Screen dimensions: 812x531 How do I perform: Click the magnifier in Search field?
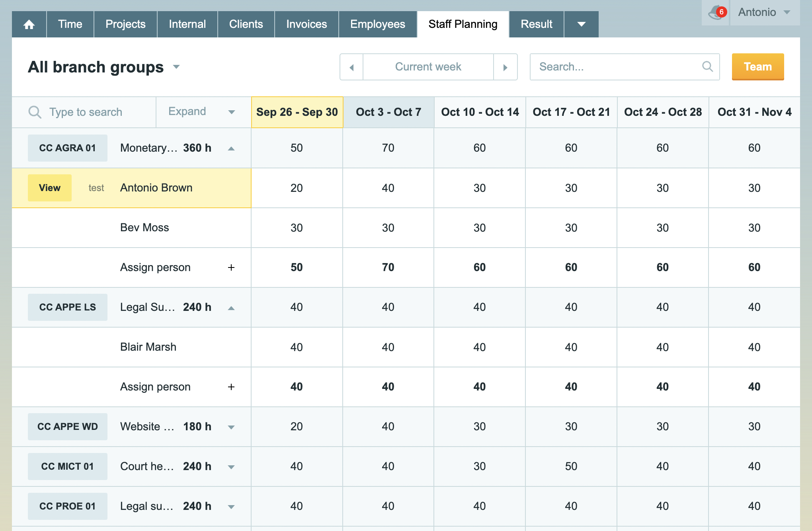pyautogui.click(x=707, y=66)
